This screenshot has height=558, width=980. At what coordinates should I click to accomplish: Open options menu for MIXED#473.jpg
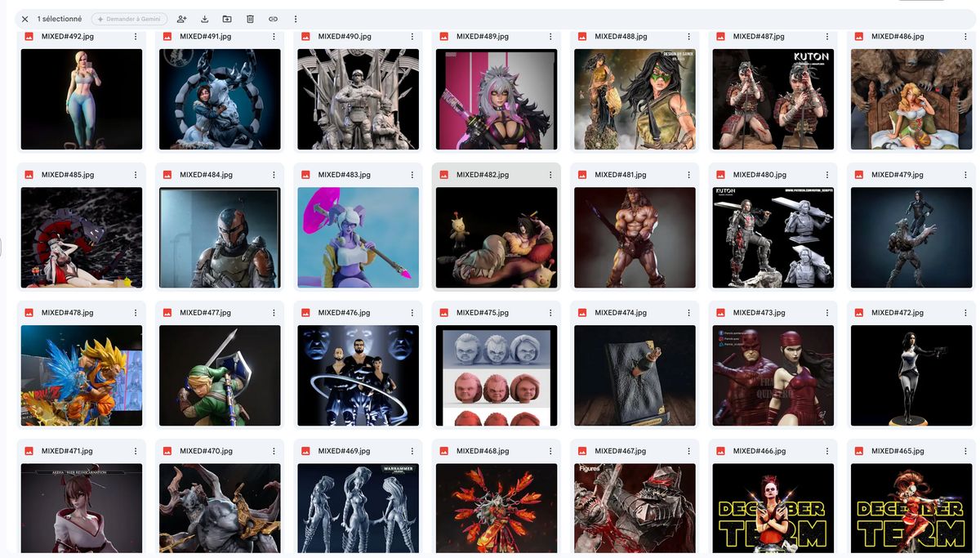tap(827, 313)
